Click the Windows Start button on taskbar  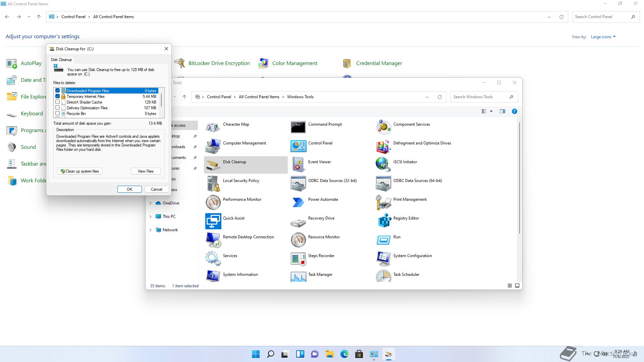coord(256,354)
